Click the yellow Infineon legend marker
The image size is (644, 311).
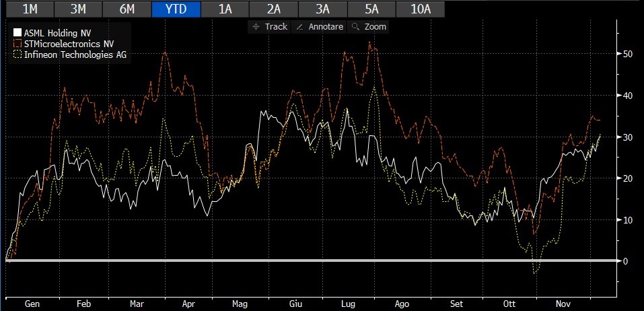pos(17,54)
